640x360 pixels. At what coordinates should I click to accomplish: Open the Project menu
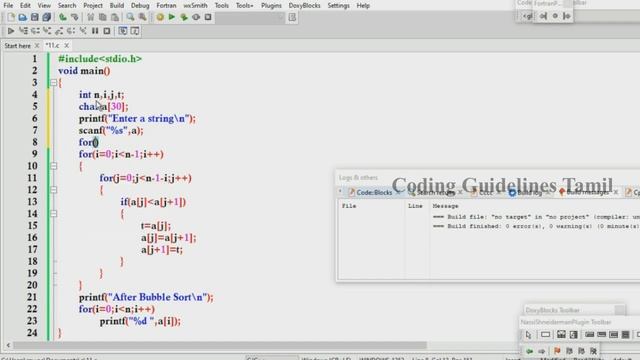(x=93, y=5)
